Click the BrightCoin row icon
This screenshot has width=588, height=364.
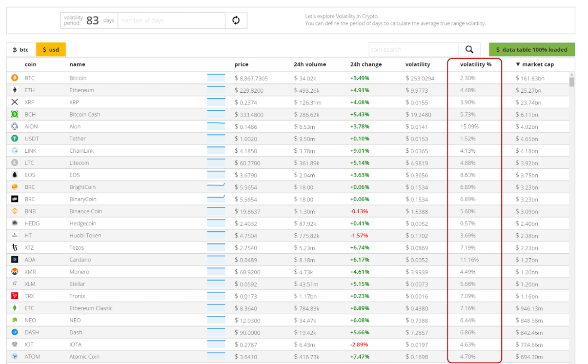tap(15, 187)
